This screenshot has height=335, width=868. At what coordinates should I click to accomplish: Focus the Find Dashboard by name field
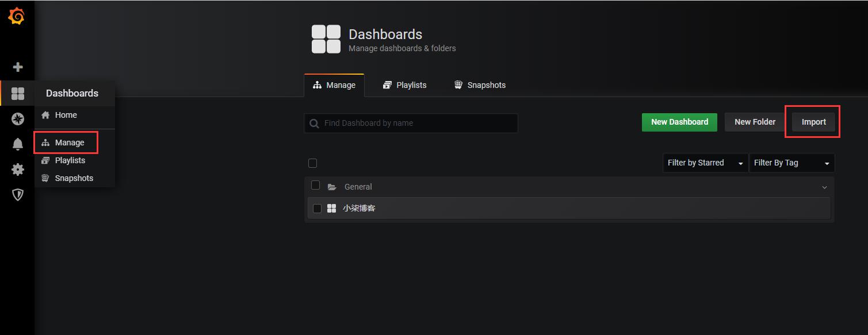[x=411, y=123]
